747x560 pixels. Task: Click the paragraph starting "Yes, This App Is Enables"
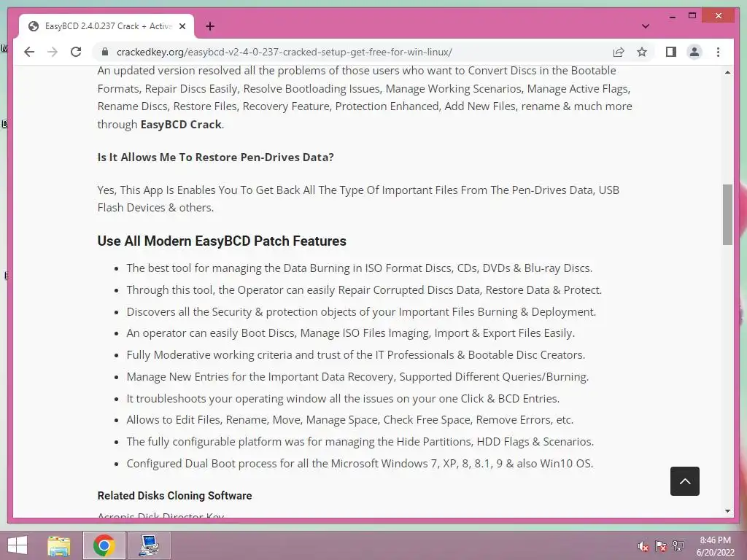pyautogui.click(x=358, y=198)
